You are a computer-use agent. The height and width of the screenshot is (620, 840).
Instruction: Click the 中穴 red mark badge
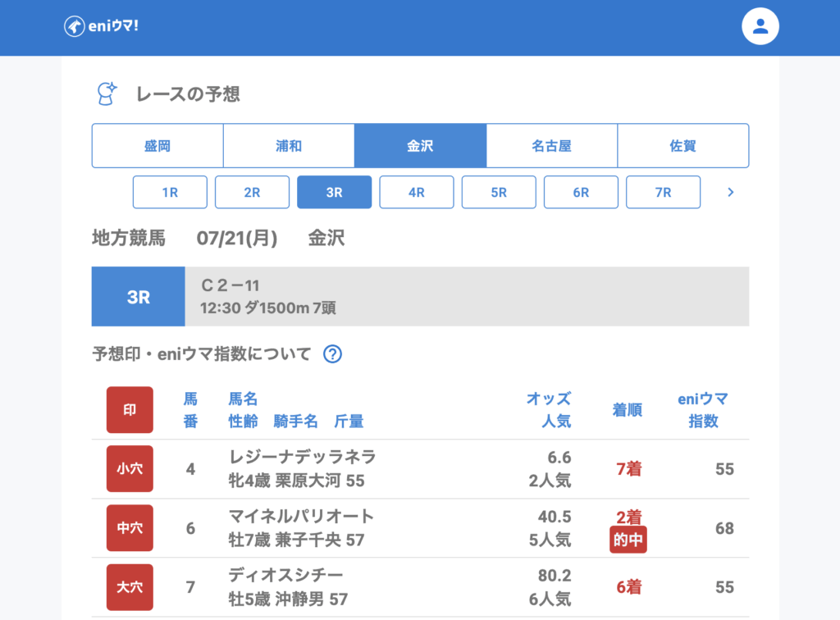coord(130,528)
